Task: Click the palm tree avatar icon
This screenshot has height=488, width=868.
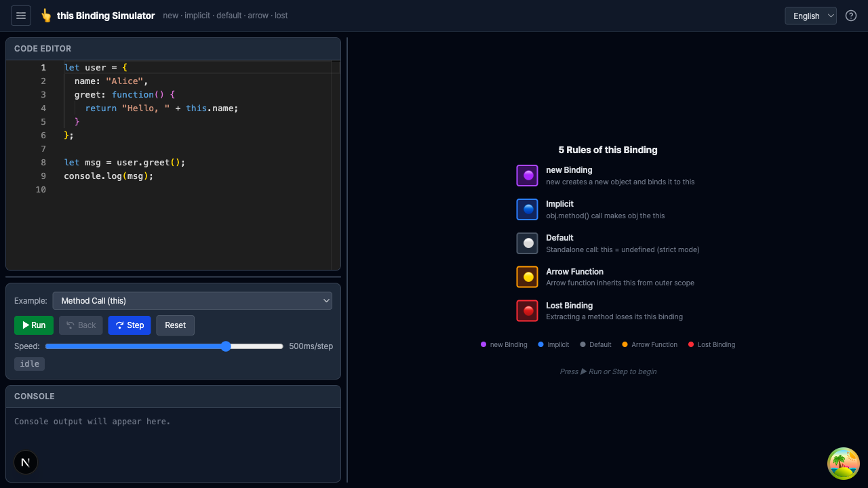Action: [843, 464]
